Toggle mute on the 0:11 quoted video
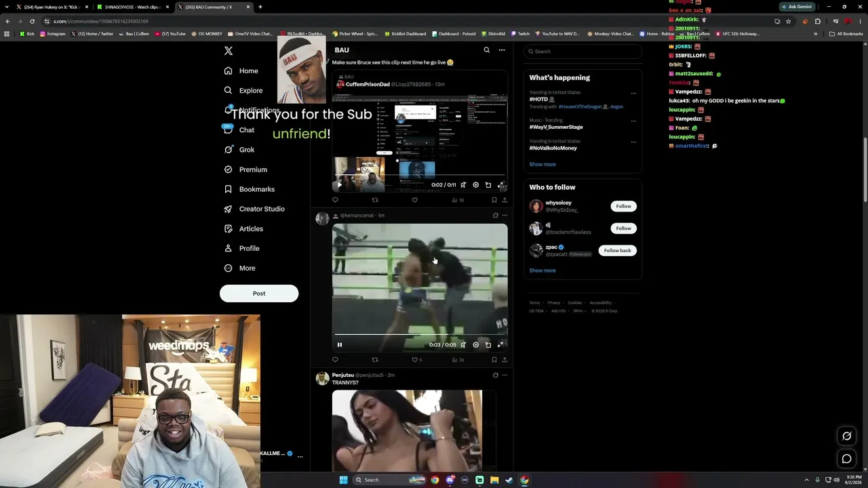The image size is (868, 488). pyautogui.click(x=463, y=185)
